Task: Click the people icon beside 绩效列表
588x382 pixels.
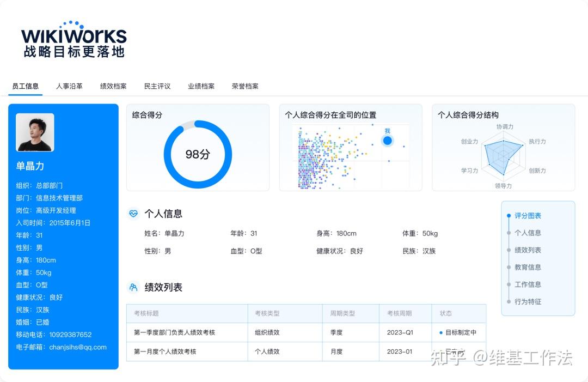Action: [133, 287]
